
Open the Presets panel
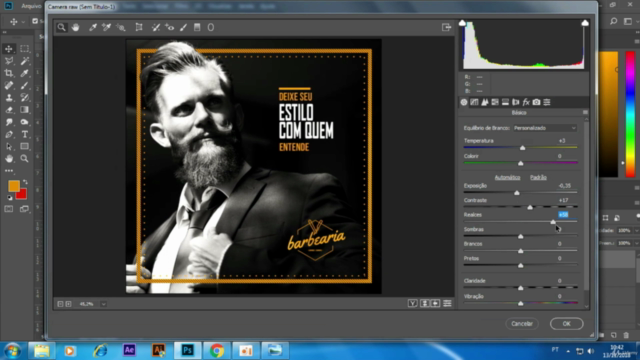click(547, 102)
